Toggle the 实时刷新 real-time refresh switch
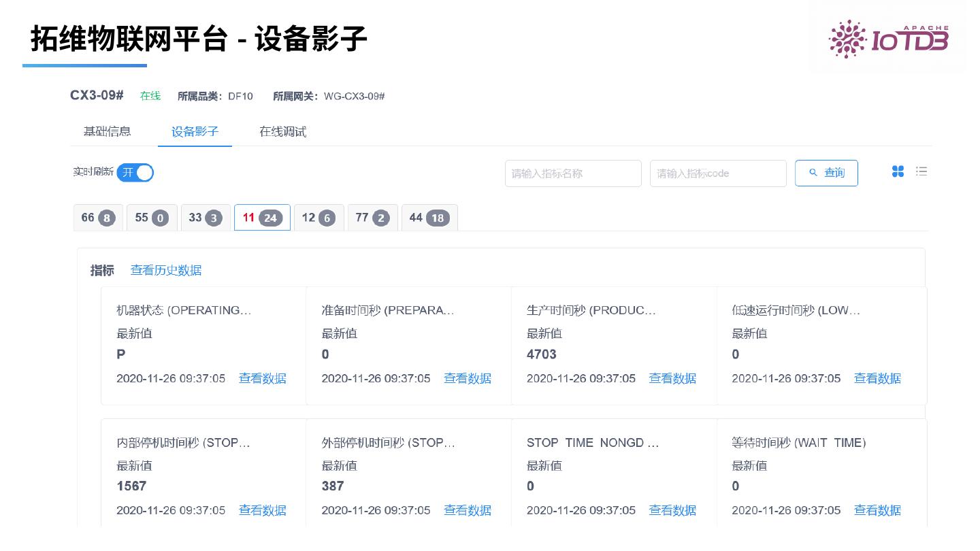This screenshot has width=980, height=551. pos(135,173)
